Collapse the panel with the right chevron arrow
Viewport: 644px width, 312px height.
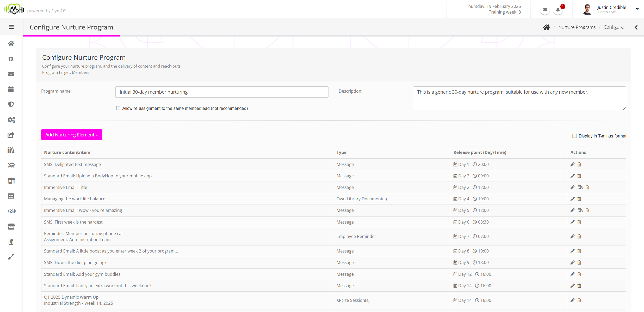click(x=636, y=27)
